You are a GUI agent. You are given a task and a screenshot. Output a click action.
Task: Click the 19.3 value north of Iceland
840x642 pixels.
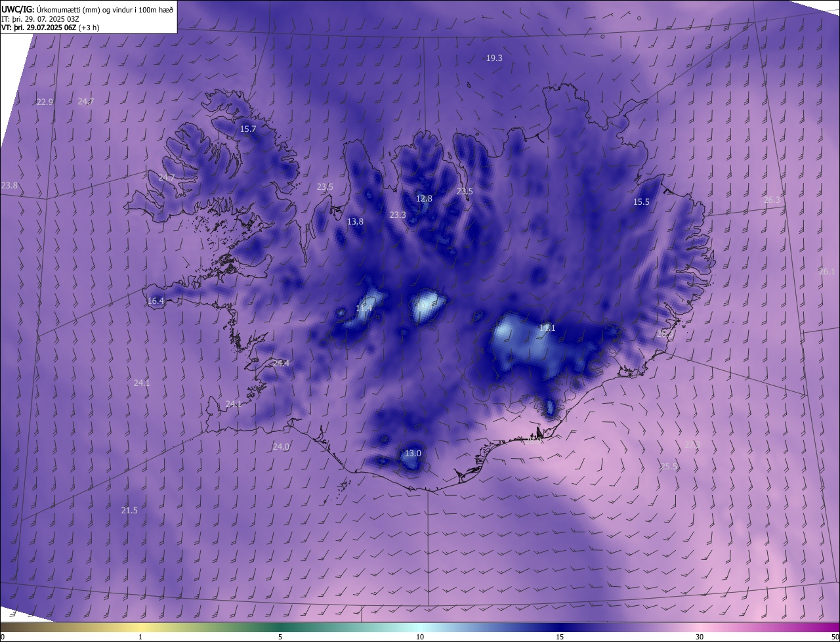tap(494, 58)
